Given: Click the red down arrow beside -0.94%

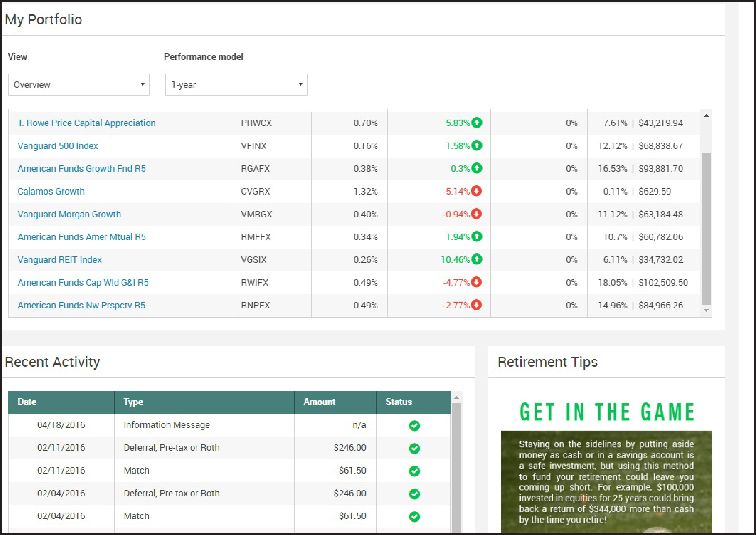Looking at the screenshot, I should tap(476, 214).
